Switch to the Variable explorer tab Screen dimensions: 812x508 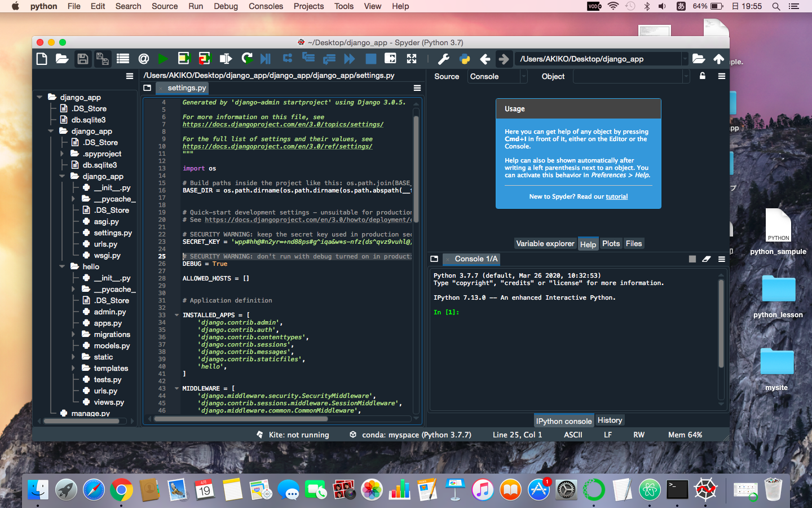click(545, 243)
